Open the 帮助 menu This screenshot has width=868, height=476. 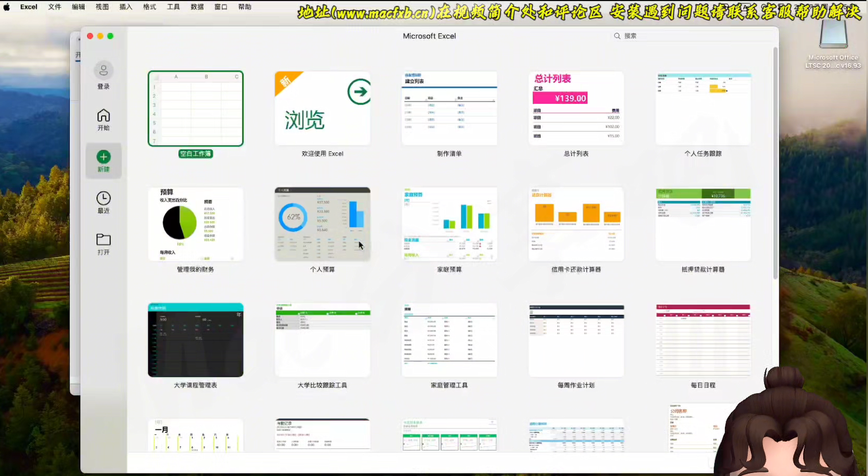coord(245,7)
